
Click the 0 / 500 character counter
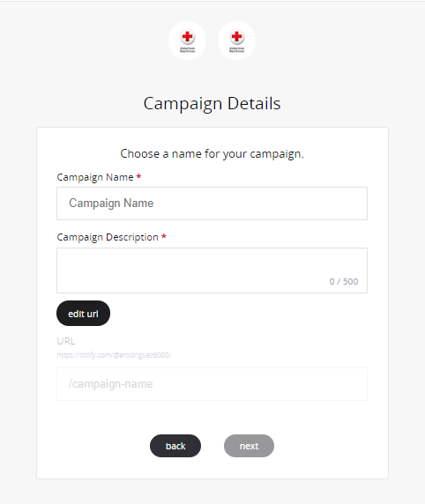(x=344, y=282)
